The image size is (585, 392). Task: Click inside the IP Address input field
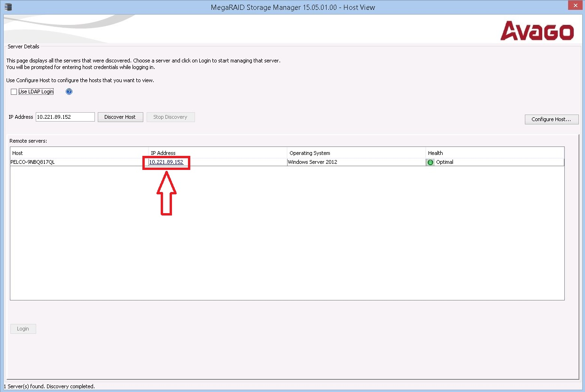coord(65,117)
